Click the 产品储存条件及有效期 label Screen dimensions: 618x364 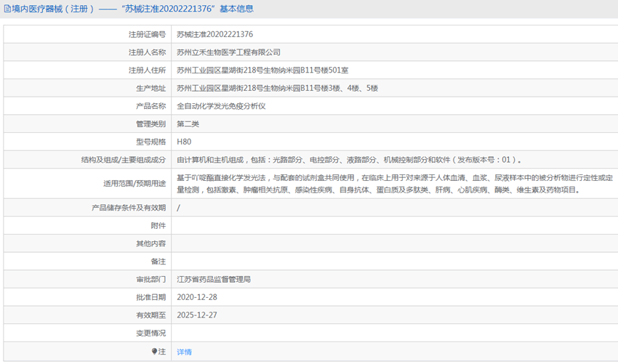tap(129, 208)
